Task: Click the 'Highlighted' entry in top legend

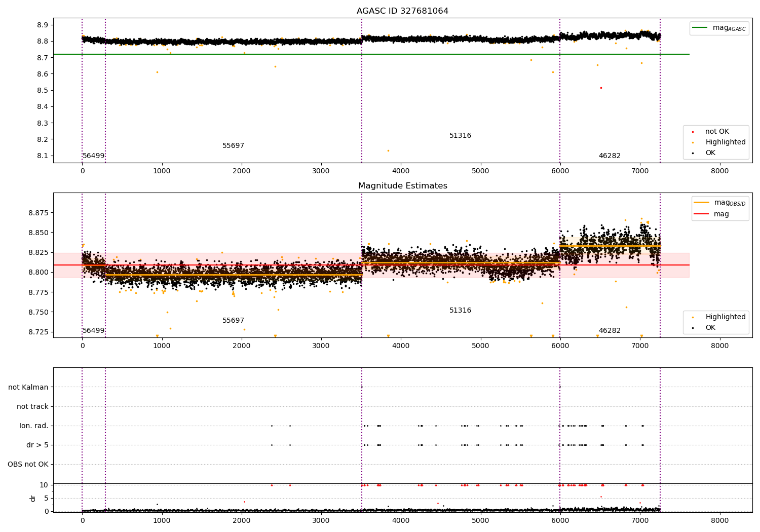Action: [x=725, y=142]
